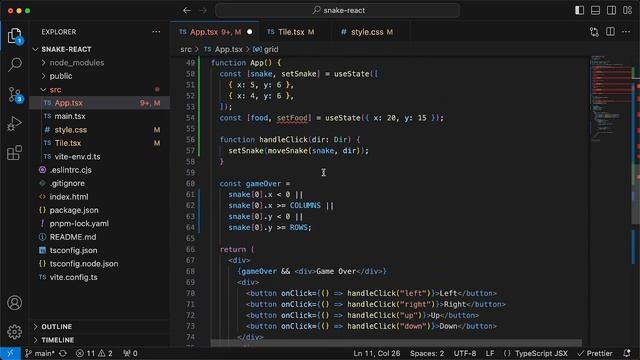
Task: Click the snake-react command center search box
Action: (x=338, y=11)
